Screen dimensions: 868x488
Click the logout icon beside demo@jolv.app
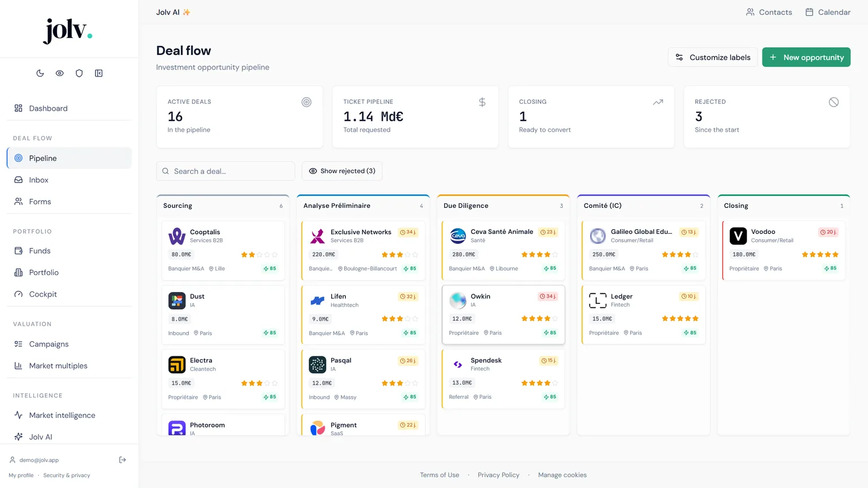pos(123,460)
